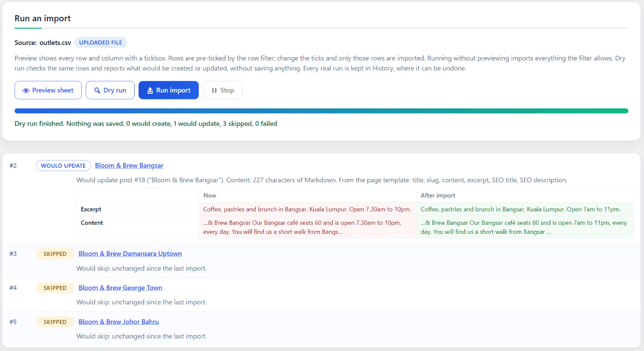Click the 'Content' row label

pyautogui.click(x=92, y=223)
